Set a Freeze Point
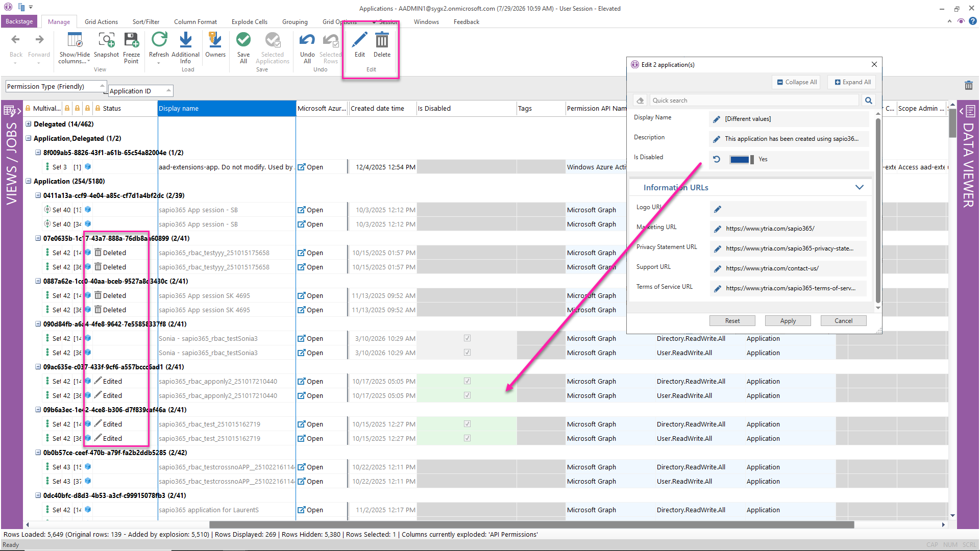 pos(131,47)
